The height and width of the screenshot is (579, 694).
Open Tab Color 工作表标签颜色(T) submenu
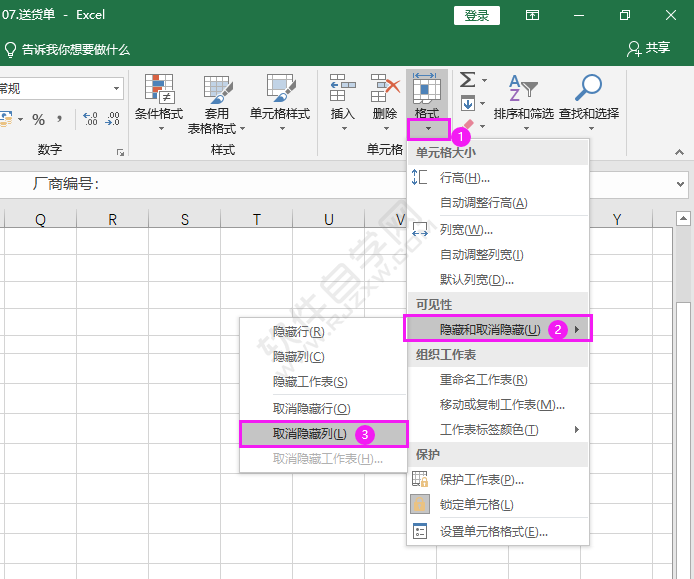498,430
